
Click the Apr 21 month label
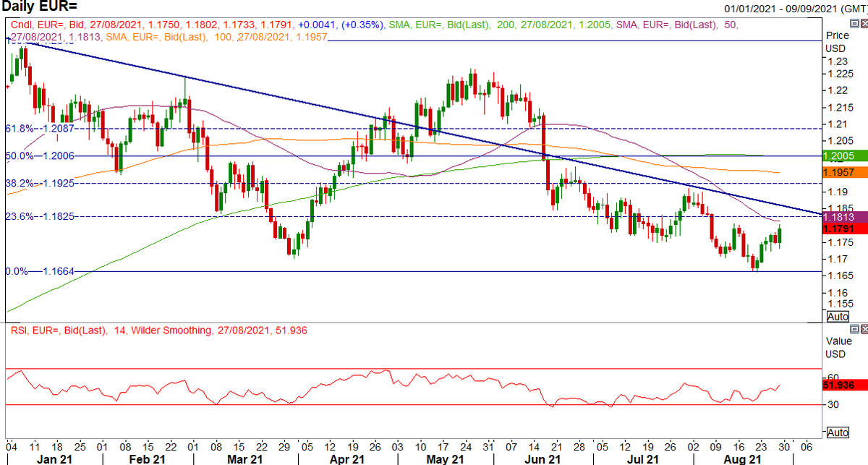tap(346, 458)
